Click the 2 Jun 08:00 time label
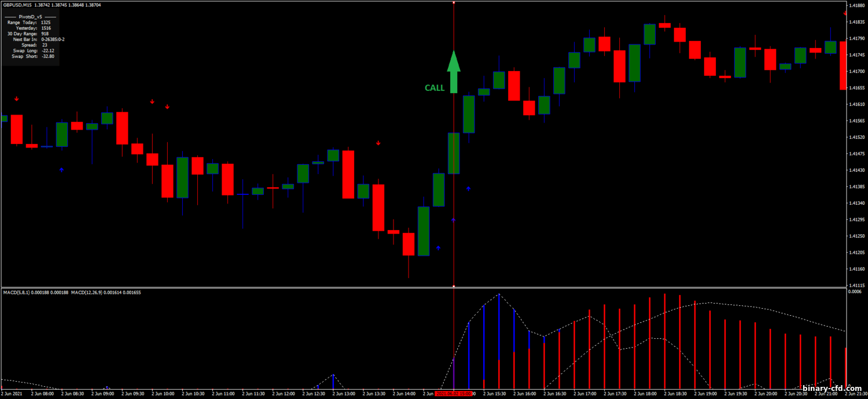The width and height of the screenshot is (868, 399). [x=44, y=394]
